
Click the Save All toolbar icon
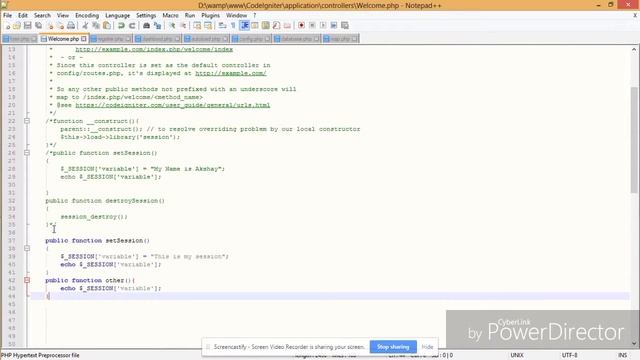click(x=38, y=26)
